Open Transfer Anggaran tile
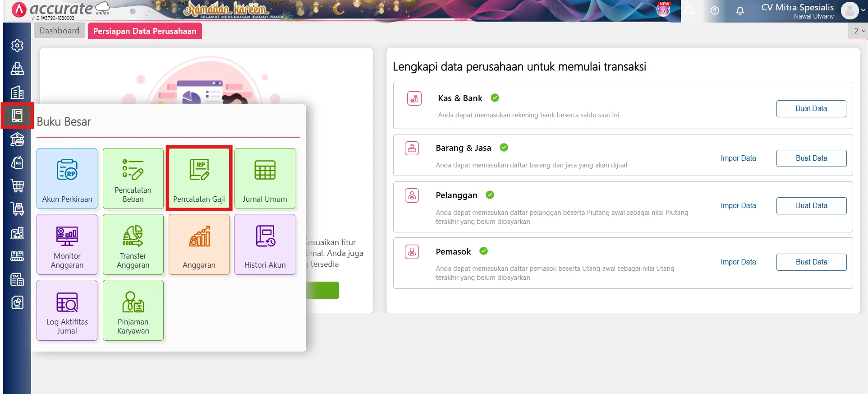 [133, 244]
